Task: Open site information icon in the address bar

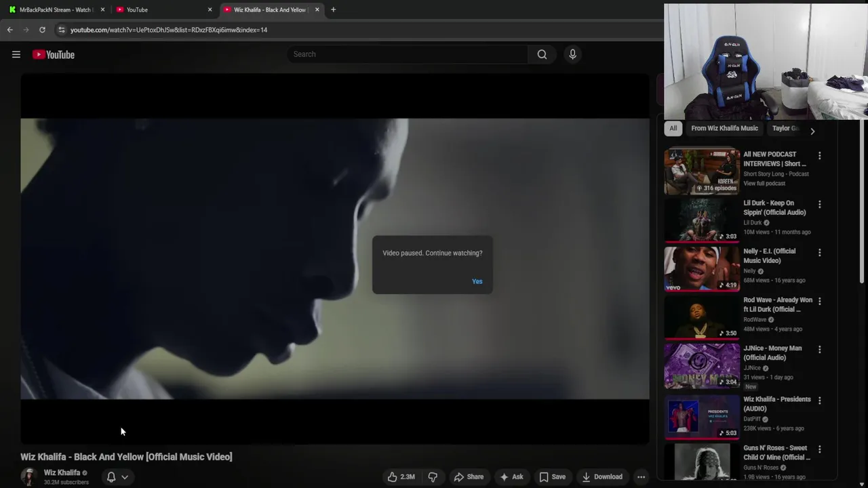Action: click(x=61, y=30)
